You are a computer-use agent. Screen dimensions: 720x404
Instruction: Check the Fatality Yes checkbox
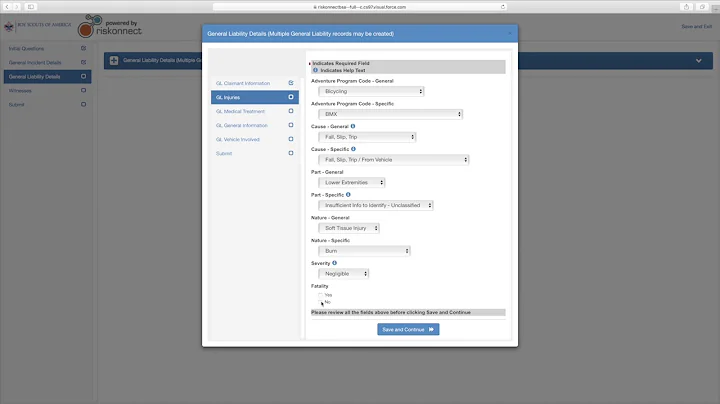coord(321,295)
